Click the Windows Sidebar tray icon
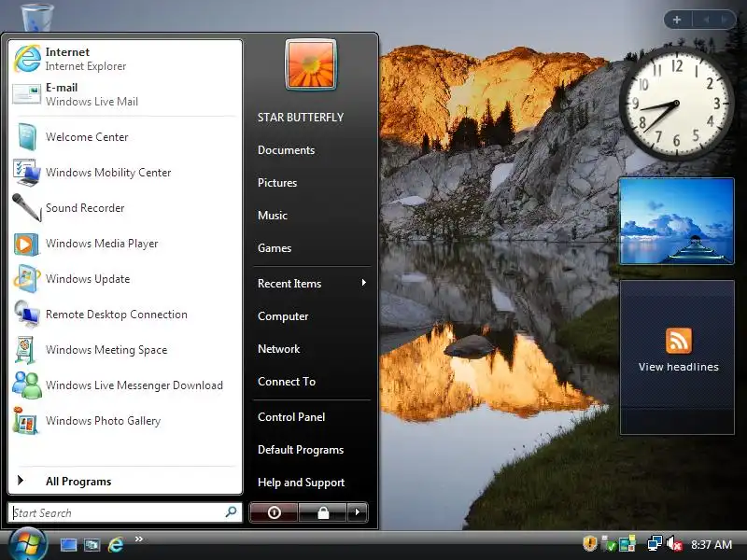The height and width of the screenshot is (560, 747). click(x=627, y=544)
